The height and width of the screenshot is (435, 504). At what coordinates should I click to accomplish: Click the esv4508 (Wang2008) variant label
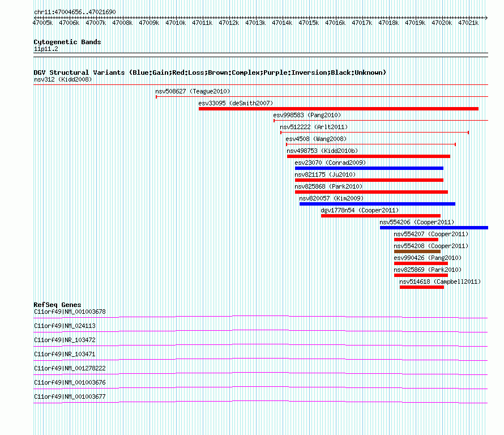click(317, 139)
